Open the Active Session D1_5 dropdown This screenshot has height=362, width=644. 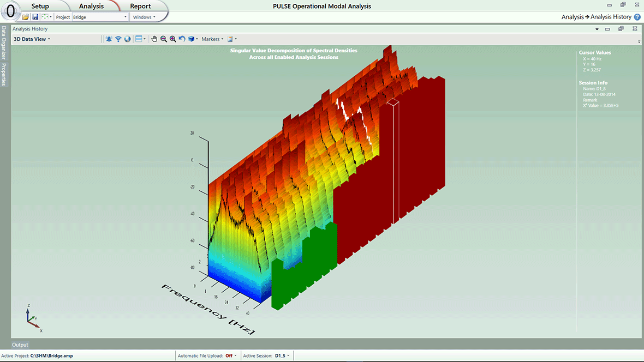pos(282,356)
